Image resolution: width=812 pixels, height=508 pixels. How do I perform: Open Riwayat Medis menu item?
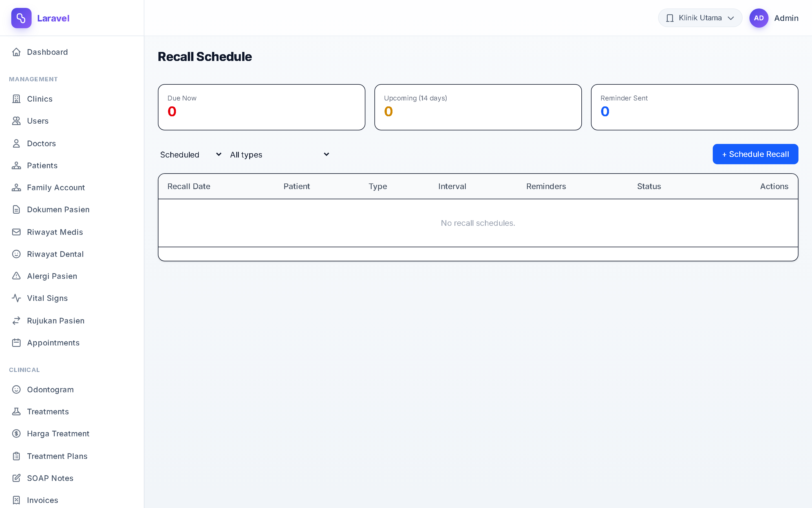coord(72,232)
